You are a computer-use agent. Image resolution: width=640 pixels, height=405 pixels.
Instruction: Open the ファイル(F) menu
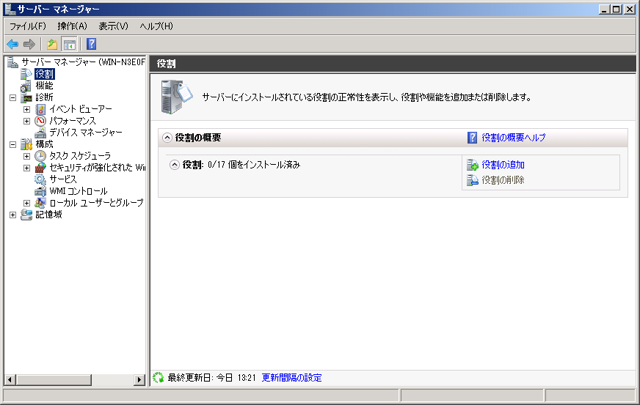pyautogui.click(x=28, y=26)
